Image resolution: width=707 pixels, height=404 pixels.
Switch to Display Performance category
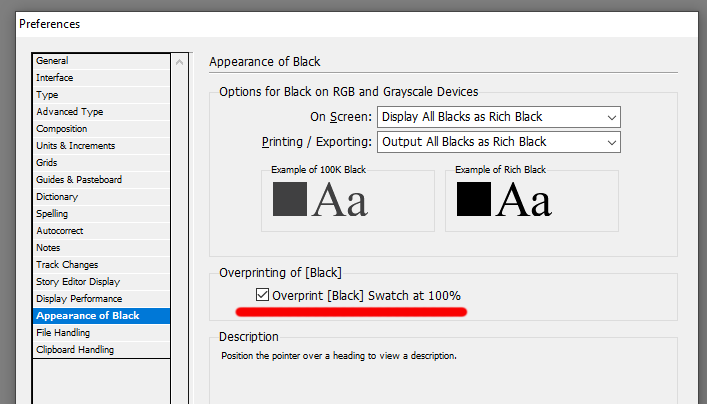[x=79, y=299]
